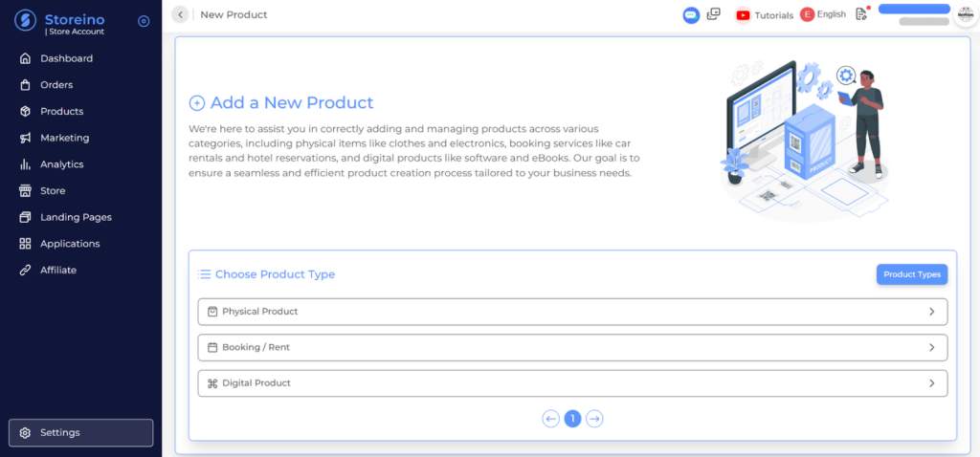The width and height of the screenshot is (980, 457).
Task: Click the Dashboard home icon
Action: [x=25, y=58]
